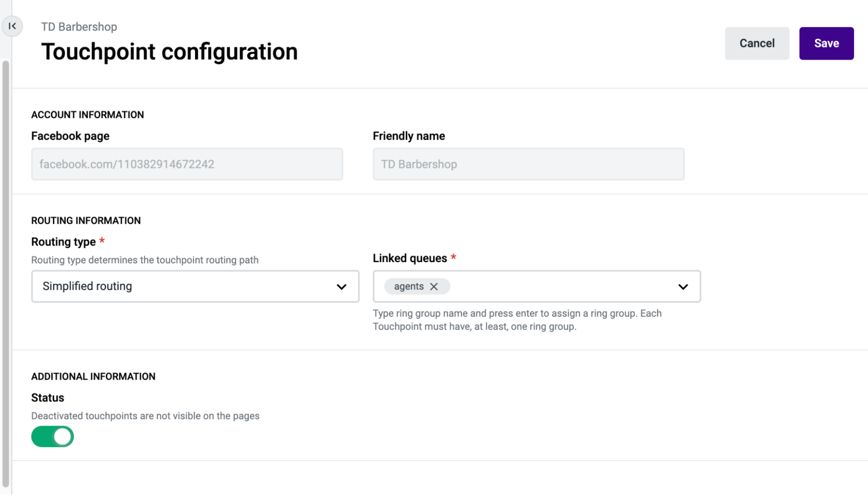Remove the agents queue tag
This screenshot has width=868, height=495.
[434, 286]
